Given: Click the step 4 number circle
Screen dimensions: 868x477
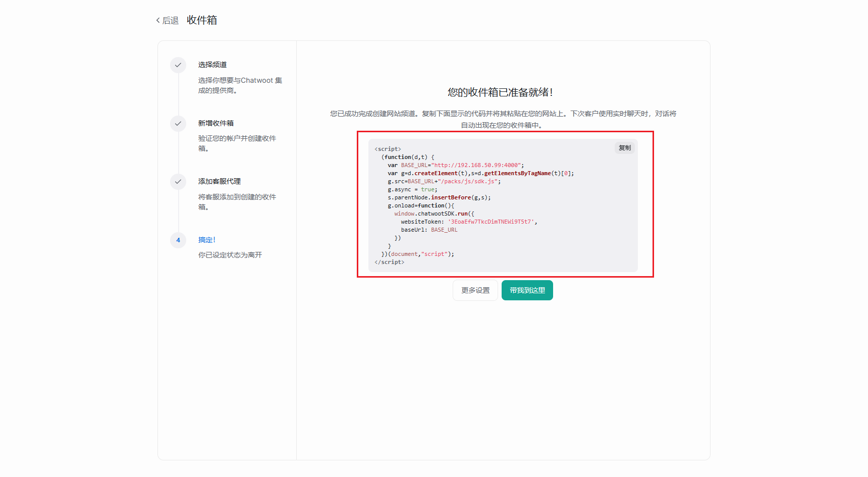Looking at the screenshot, I should (x=178, y=240).
